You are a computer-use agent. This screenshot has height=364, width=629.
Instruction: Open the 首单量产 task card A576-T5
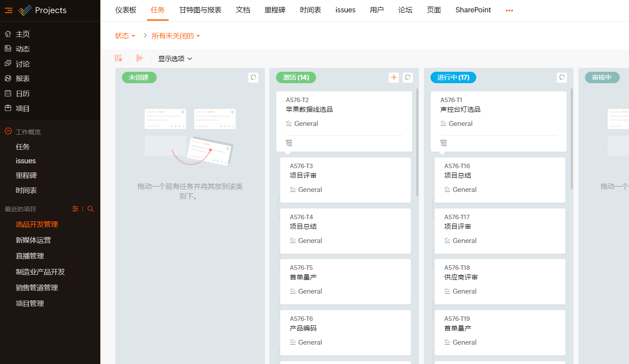pyautogui.click(x=345, y=281)
